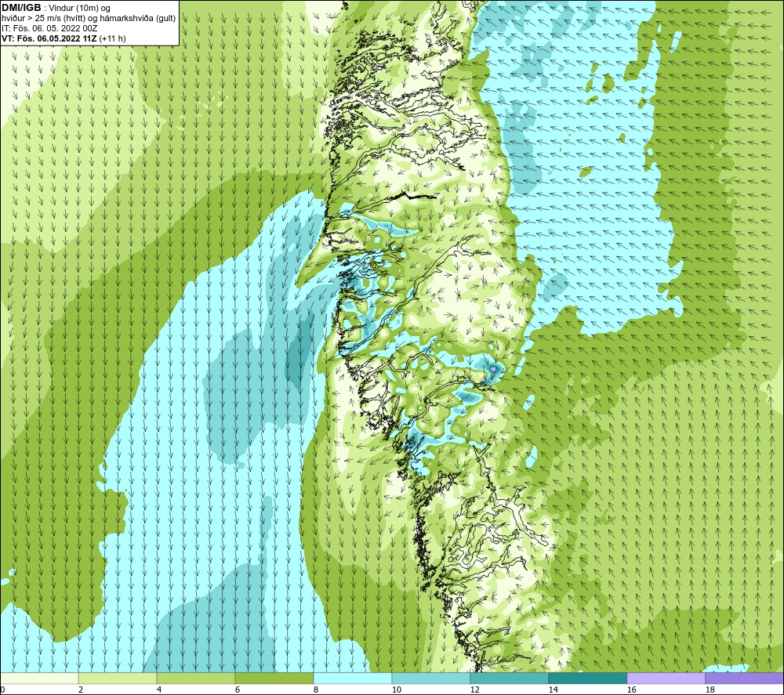Click the small purple wind-maximum spot on the map
This screenshot has width=784, height=695.
pos(493,369)
